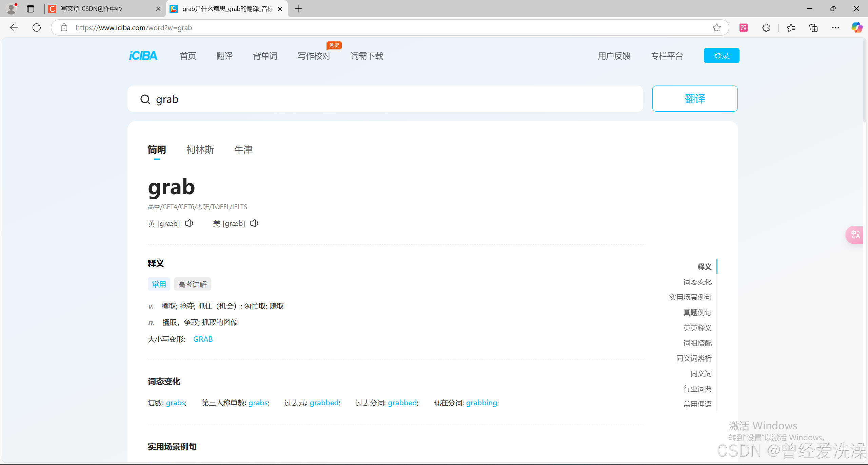Switch to the 牛津 dictionary tab
868x465 pixels.
click(x=243, y=150)
